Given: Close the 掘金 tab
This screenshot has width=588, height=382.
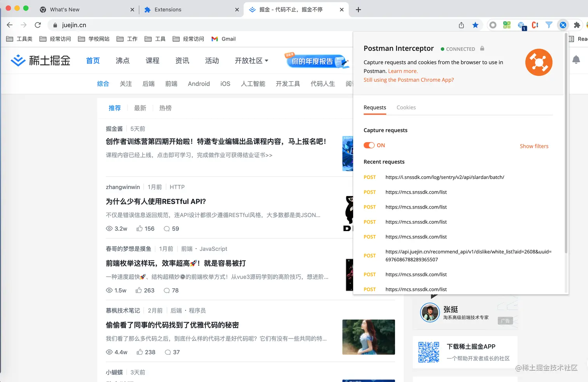Looking at the screenshot, I should [x=341, y=9].
